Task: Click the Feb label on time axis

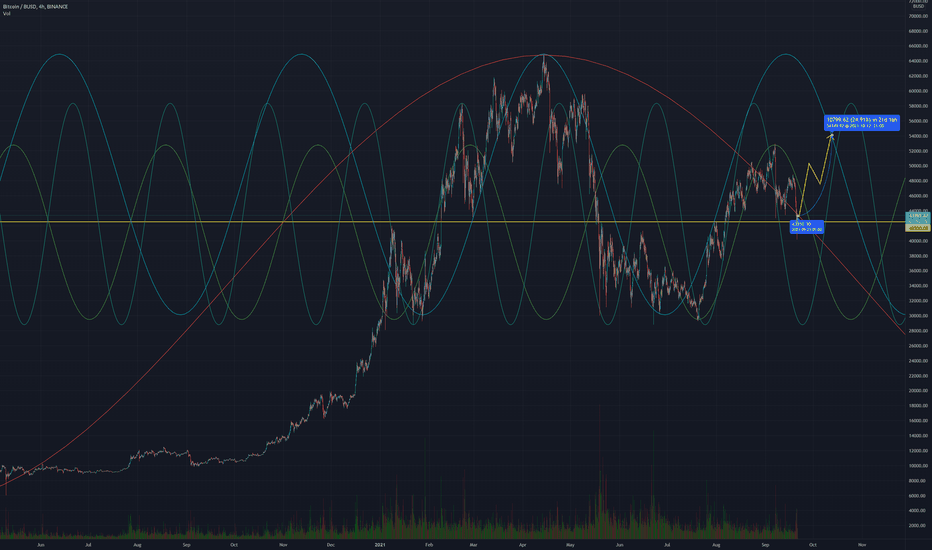Action: click(x=429, y=545)
